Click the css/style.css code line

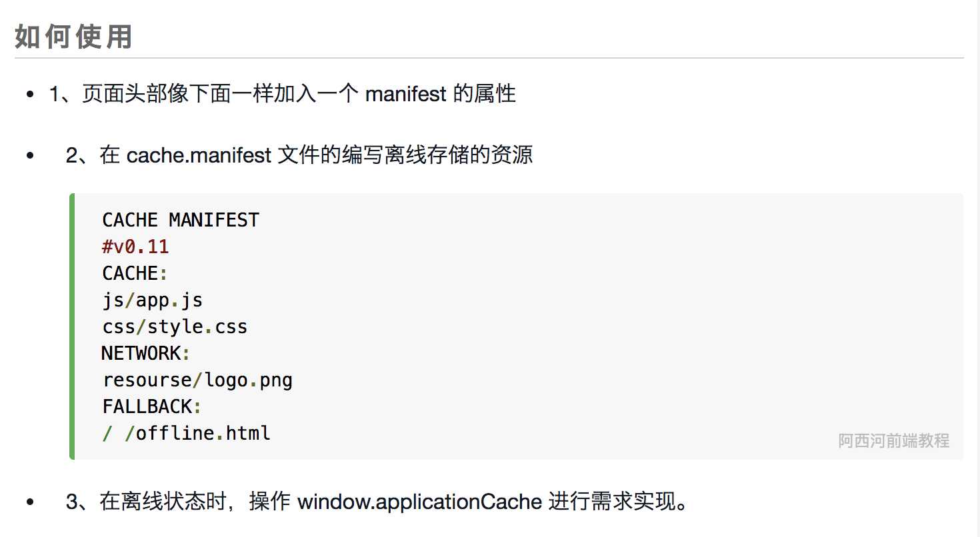pyautogui.click(x=175, y=327)
